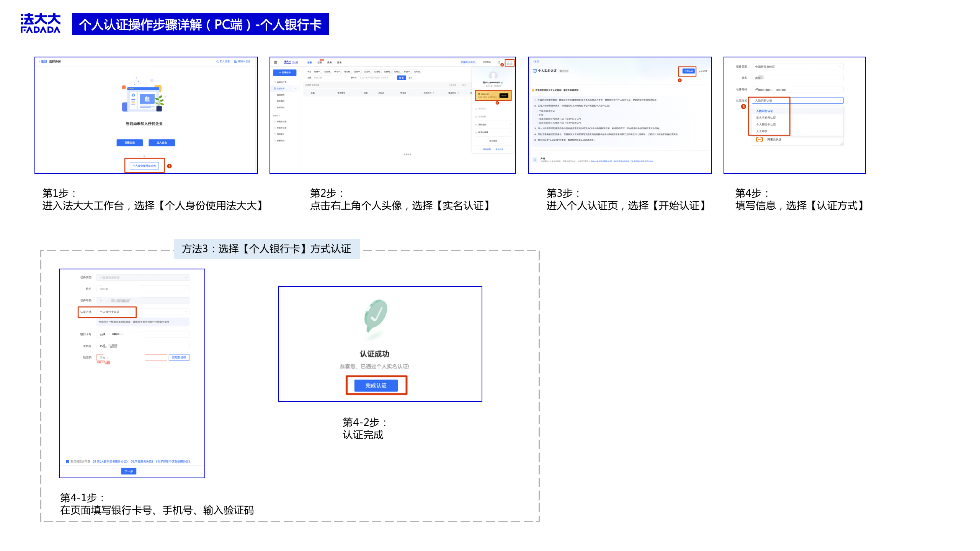Image resolution: width=980 pixels, height=551 pixels.
Task: Select 我创建的 in the sidebar
Action: click(x=281, y=95)
